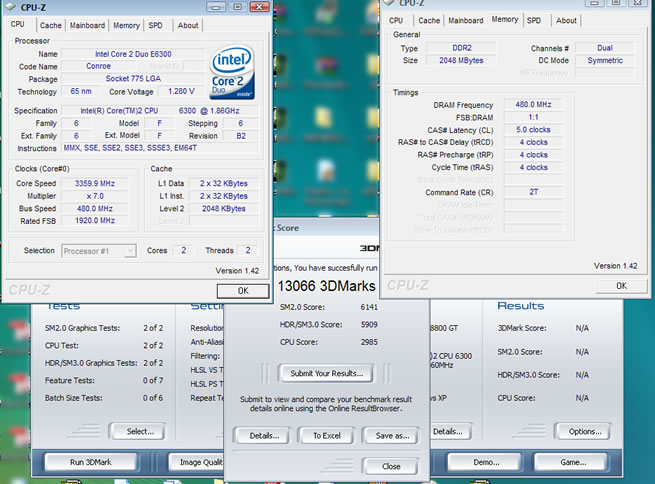The width and height of the screenshot is (655, 484).
Task: Switch to Cache tab in processor CPU-Z window
Action: pos(50,25)
